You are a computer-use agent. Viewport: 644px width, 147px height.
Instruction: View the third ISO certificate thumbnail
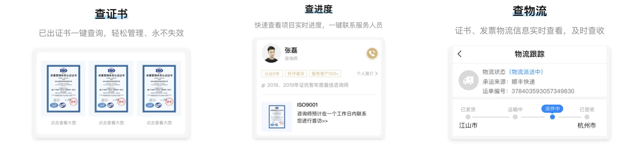point(159,88)
